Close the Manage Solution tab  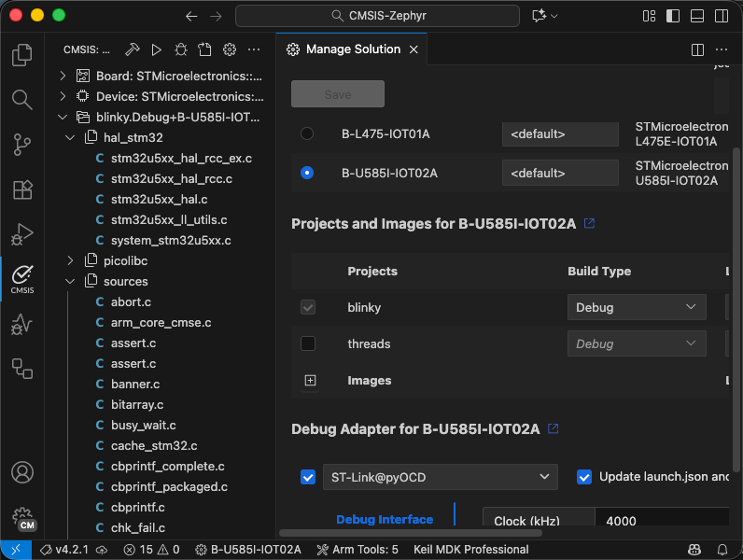point(414,49)
